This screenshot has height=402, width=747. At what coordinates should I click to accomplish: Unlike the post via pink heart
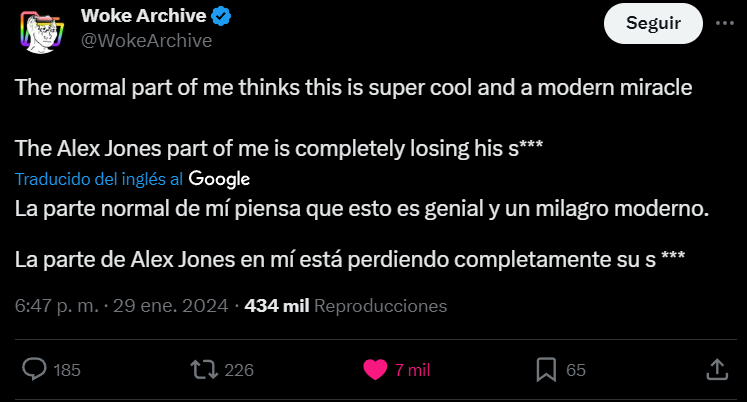coord(375,370)
